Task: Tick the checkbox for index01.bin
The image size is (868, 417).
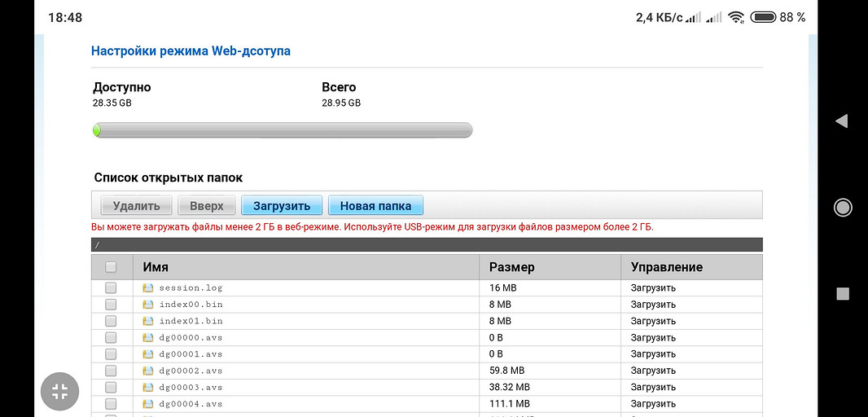Action: point(112,321)
